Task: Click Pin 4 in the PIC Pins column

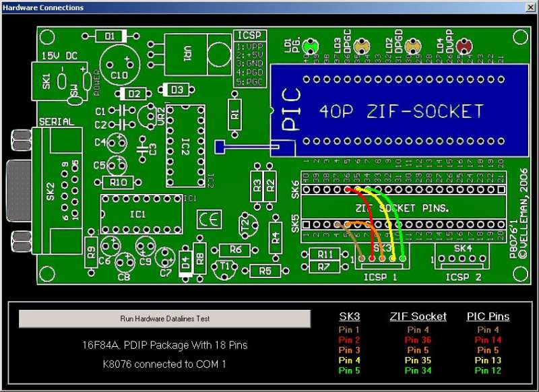Action: tap(488, 330)
